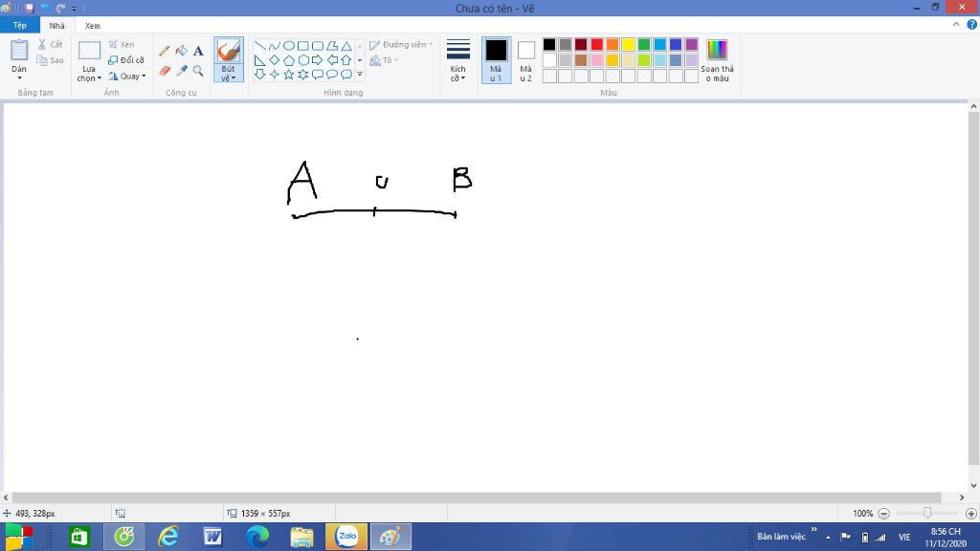Expand the shapes gallery more arrow

click(x=360, y=75)
